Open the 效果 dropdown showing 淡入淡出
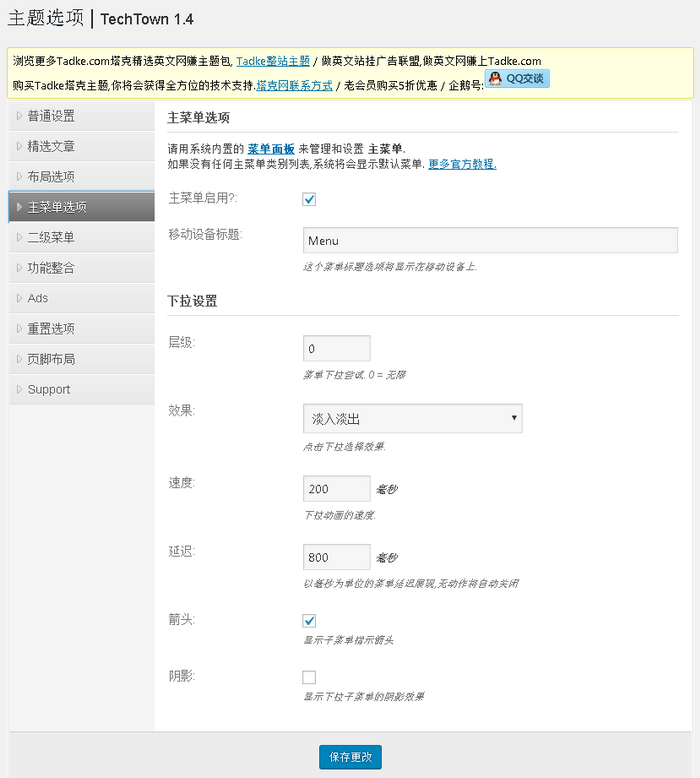The width and height of the screenshot is (700, 778). tap(412, 418)
